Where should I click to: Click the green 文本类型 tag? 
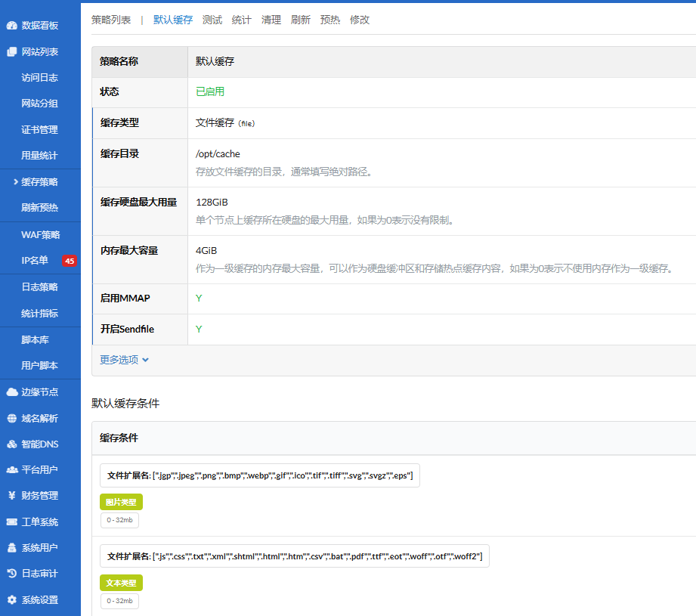click(121, 583)
